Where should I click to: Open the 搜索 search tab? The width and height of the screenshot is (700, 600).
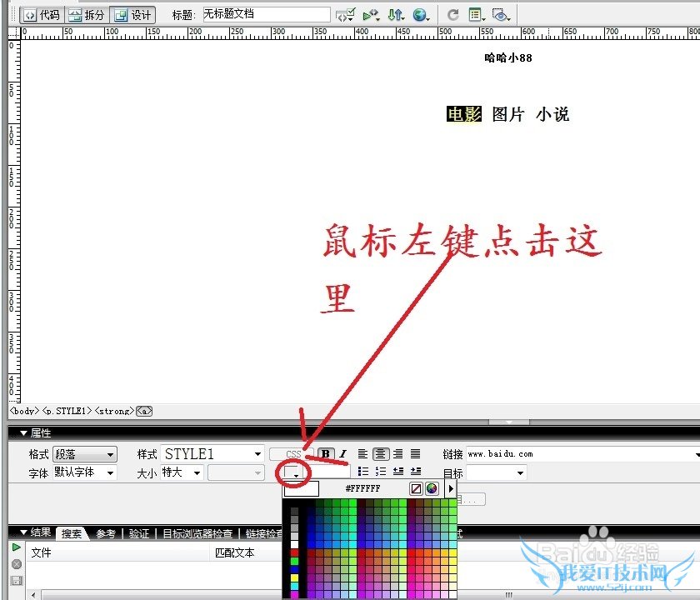point(72,533)
